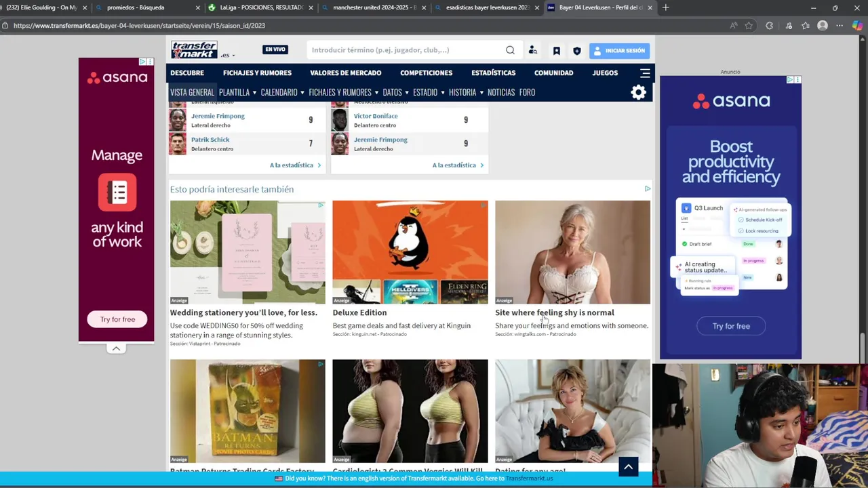Close the Bayer 04 Leverkusen tab

point(650,7)
